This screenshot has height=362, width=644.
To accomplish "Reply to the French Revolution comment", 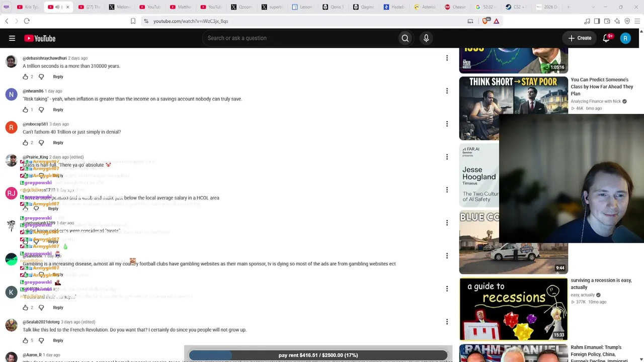I will [x=58, y=341].
